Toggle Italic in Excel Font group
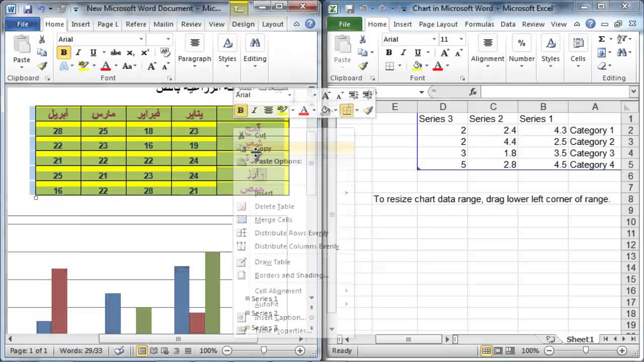Viewport: 644px width, 362px height. [x=403, y=53]
